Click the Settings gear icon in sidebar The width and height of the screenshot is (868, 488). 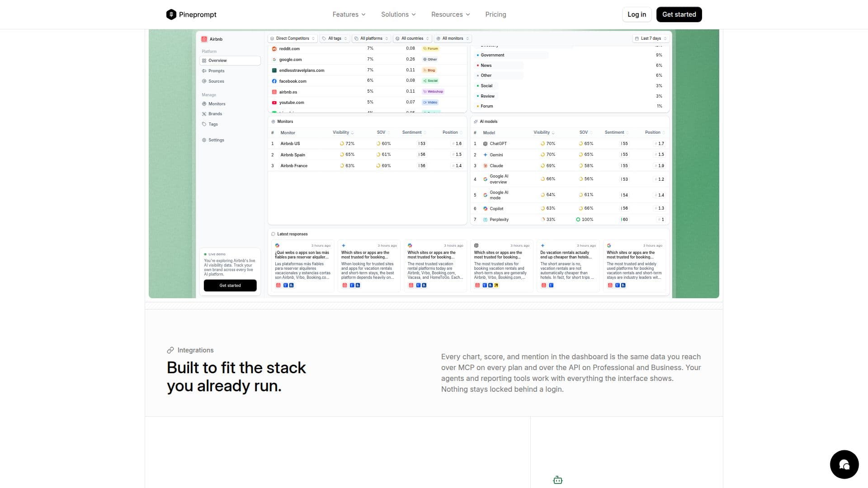(x=204, y=140)
